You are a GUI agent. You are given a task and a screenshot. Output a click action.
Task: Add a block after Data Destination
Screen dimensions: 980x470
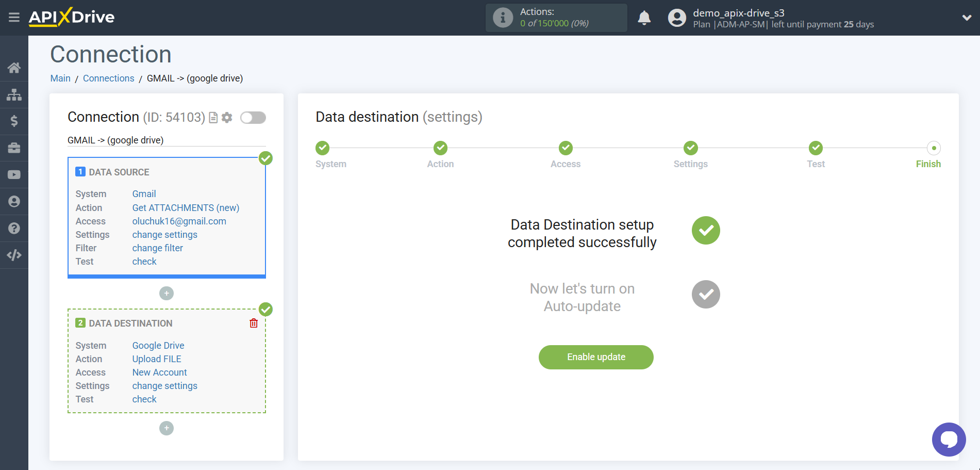click(167, 428)
